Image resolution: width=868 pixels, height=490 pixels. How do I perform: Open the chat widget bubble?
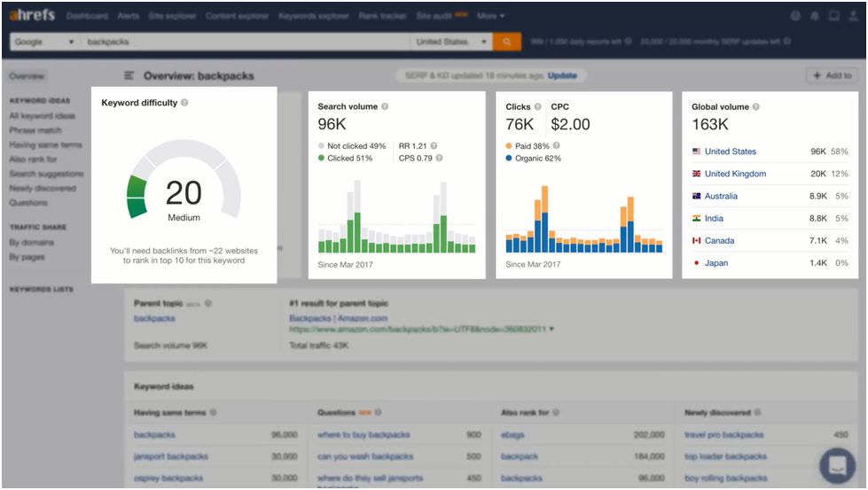[838, 466]
